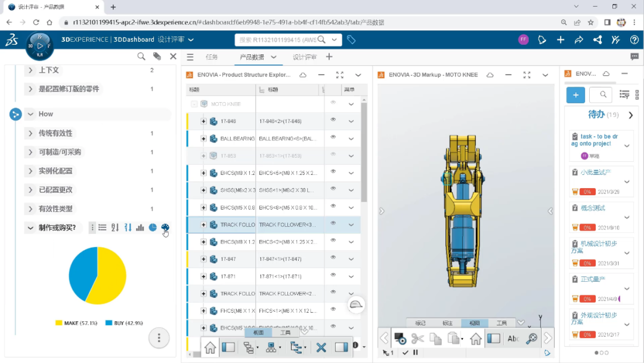Expand the BALL BEARING assembly node
The image size is (644, 363).
pyautogui.click(x=203, y=139)
